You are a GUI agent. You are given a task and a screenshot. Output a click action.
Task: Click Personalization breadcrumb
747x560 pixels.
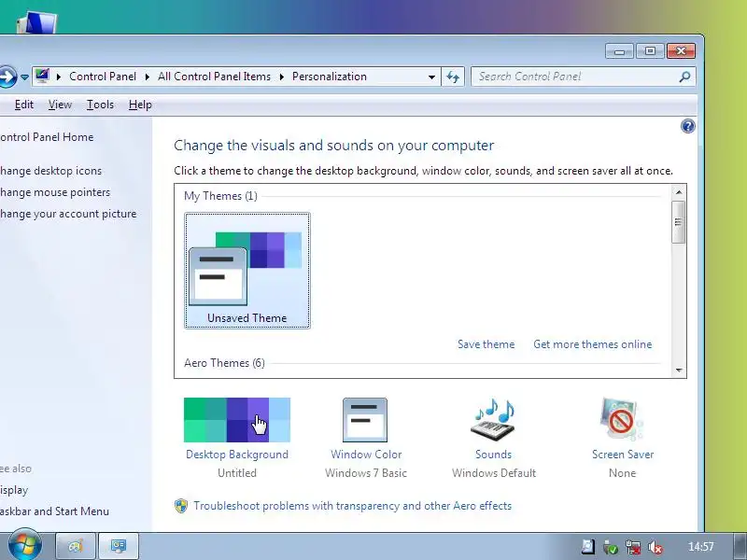pos(330,77)
